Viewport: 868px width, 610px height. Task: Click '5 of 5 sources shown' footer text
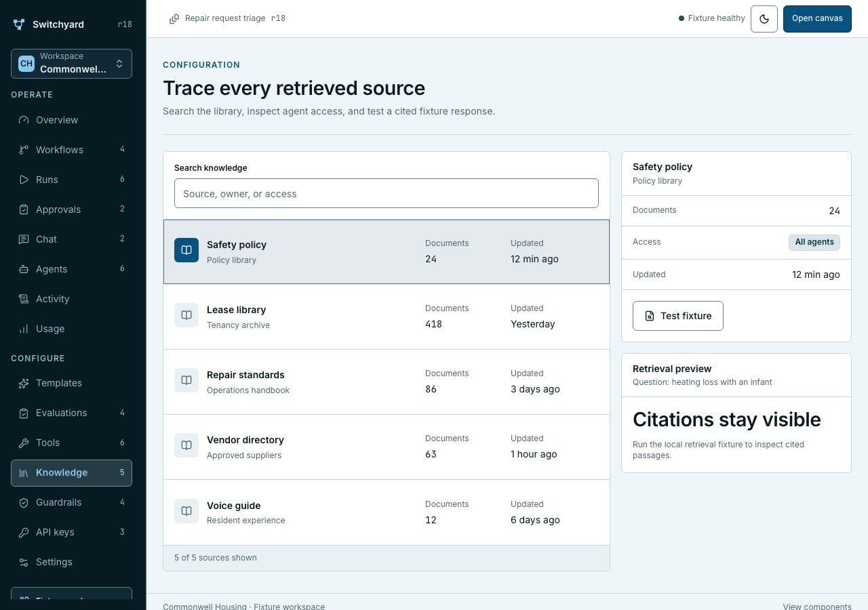click(216, 558)
